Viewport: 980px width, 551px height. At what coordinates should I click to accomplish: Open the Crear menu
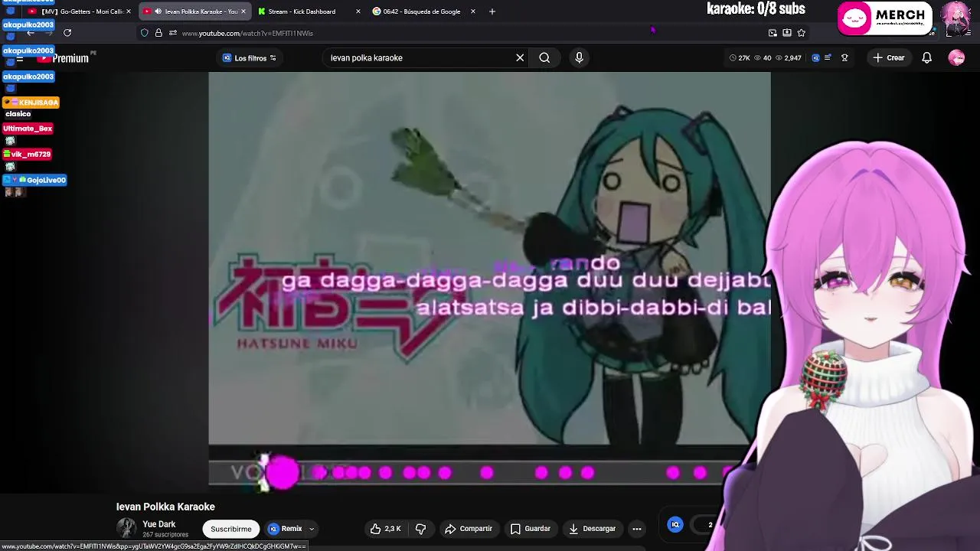(889, 58)
